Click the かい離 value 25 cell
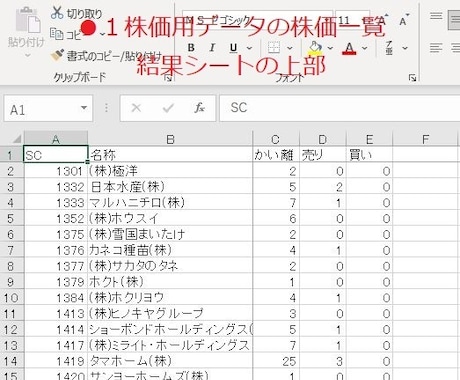This screenshot has width=460, height=380. [276, 361]
